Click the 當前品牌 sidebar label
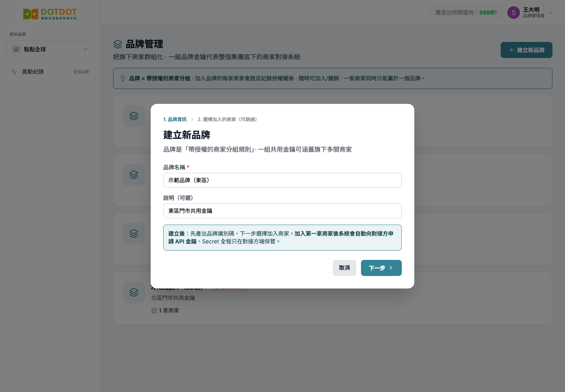This screenshot has height=392, width=565. 18,34
